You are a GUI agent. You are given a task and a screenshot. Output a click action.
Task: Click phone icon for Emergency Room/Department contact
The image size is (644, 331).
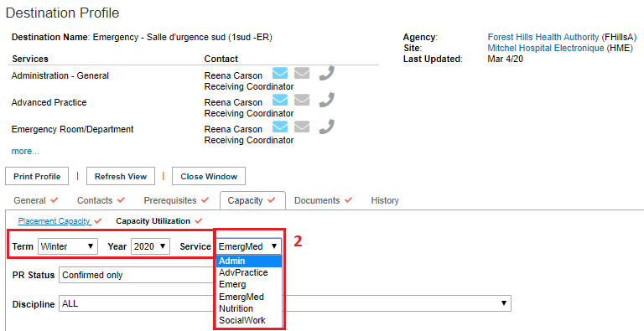click(326, 127)
